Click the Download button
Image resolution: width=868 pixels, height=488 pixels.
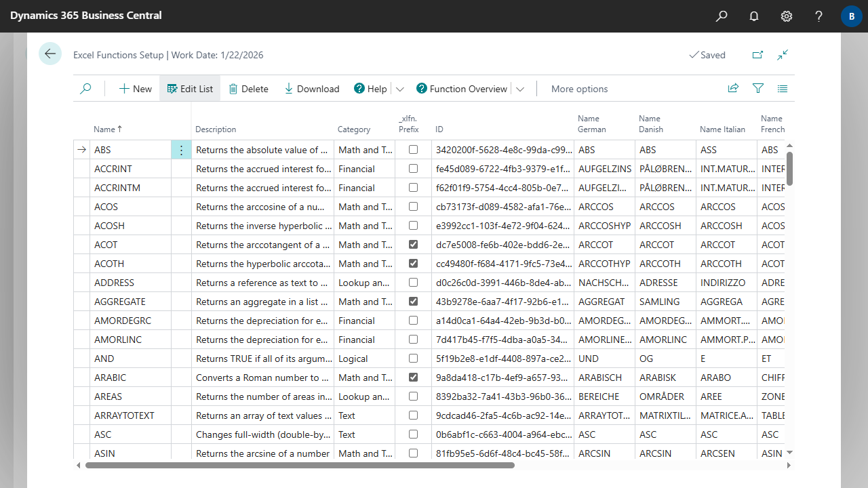click(x=311, y=89)
